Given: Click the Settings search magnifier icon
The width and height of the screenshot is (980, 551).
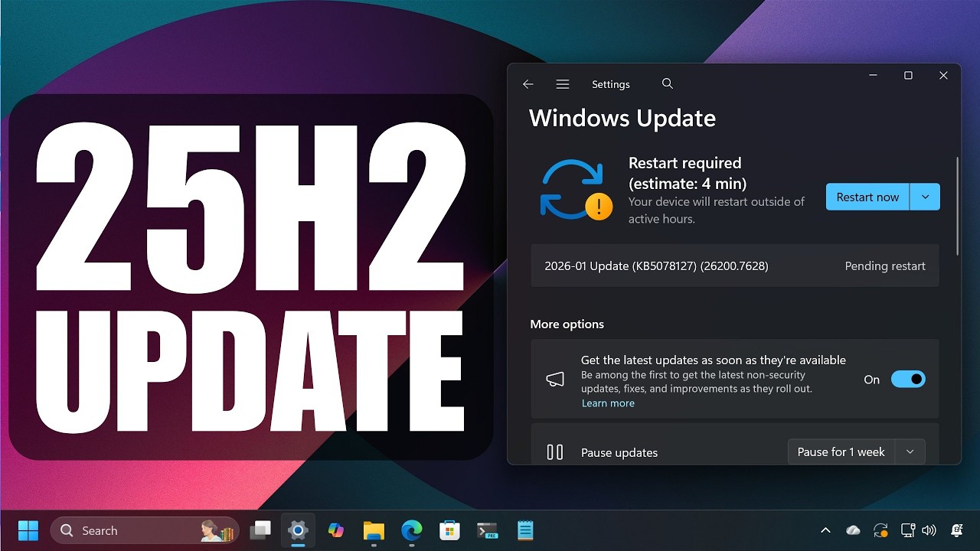Looking at the screenshot, I should pyautogui.click(x=668, y=83).
